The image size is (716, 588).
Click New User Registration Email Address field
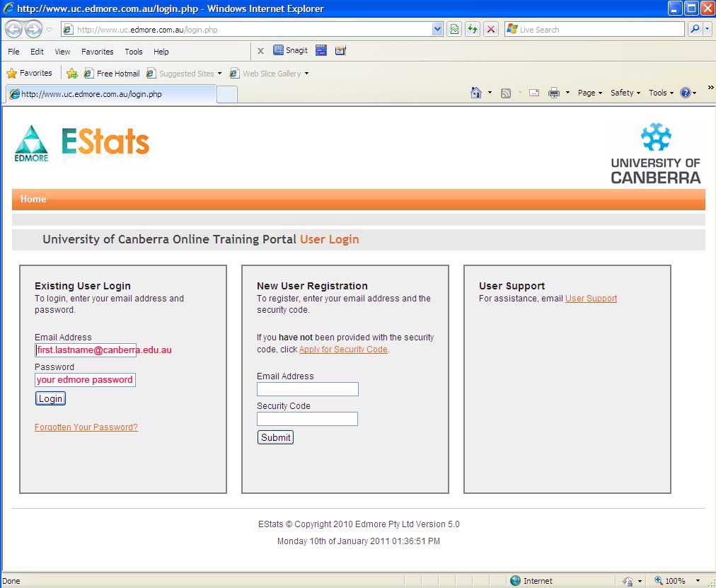point(308,389)
